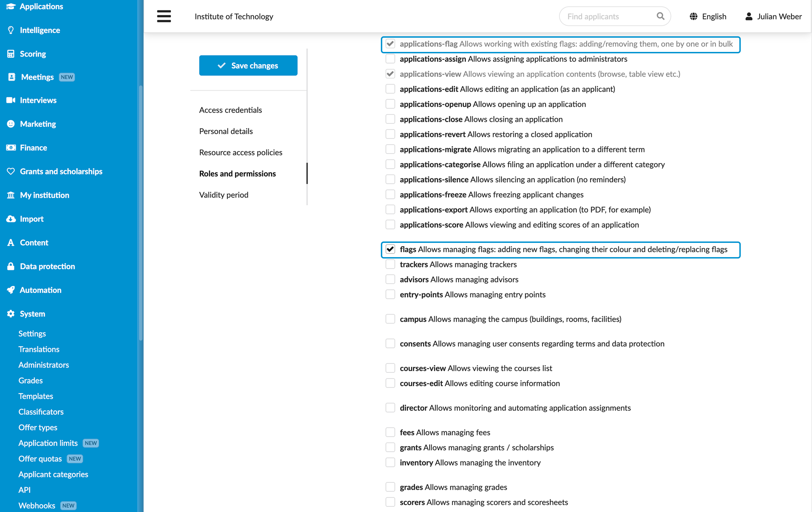
Task: Enable the applications-score checkbox
Action: pos(390,225)
